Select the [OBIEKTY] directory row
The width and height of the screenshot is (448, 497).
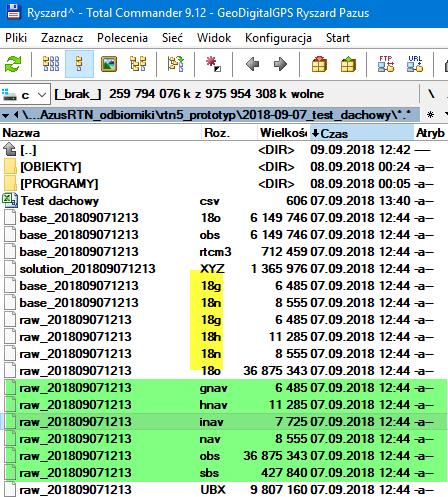point(224,167)
